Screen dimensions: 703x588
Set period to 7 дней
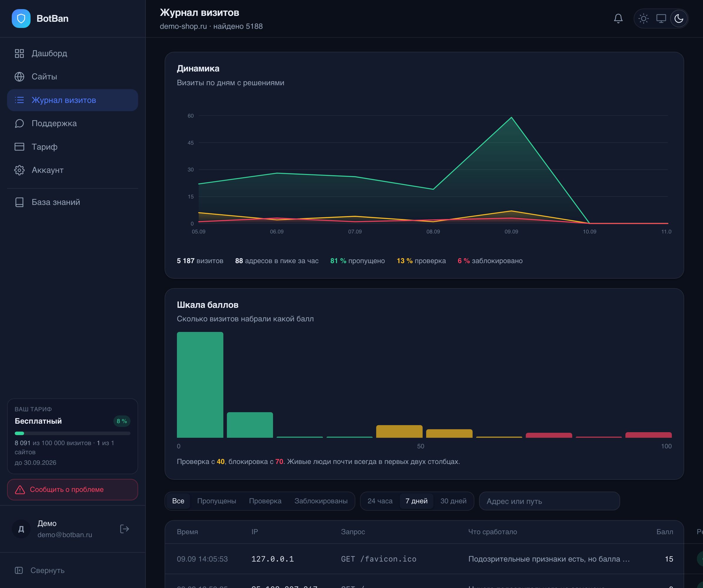pyautogui.click(x=416, y=501)
